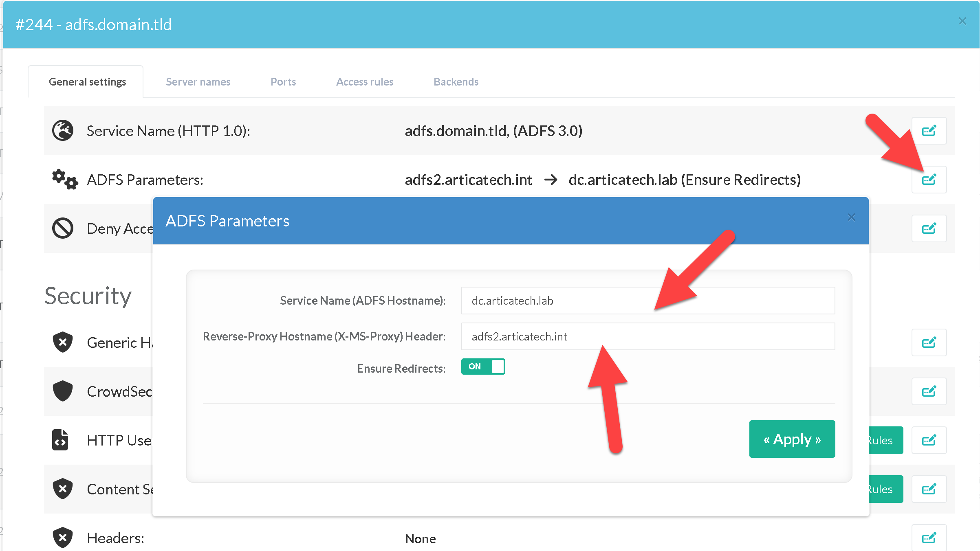Image resolution: width=980 pixels, height=551 pixels.
Task: Click edit icon for Service Name row
Action: coord(929,131)
